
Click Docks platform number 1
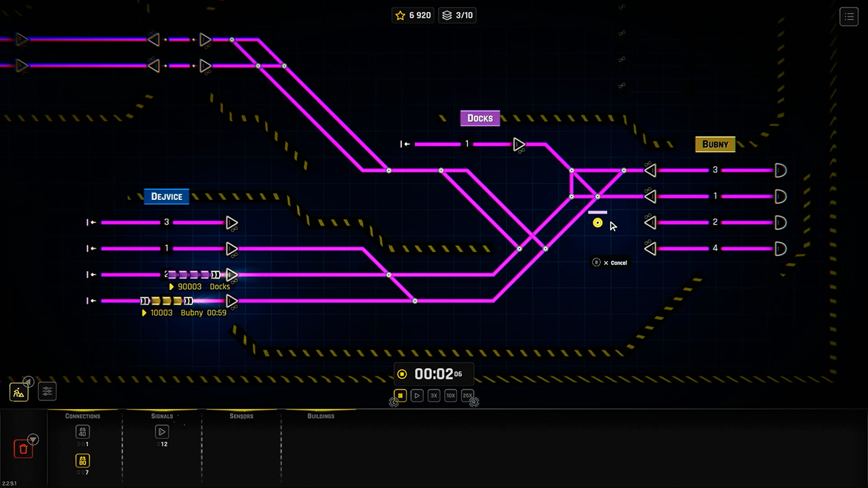tap(467, 144)
